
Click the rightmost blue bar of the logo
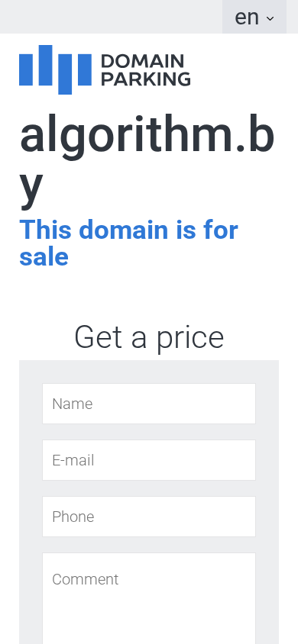pyautogui.click(x=85, y=70)
